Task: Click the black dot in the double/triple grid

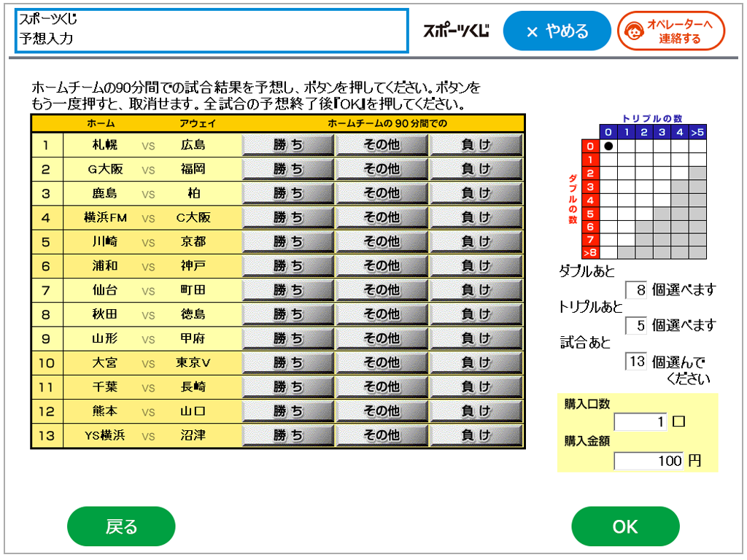Action: 608,146
